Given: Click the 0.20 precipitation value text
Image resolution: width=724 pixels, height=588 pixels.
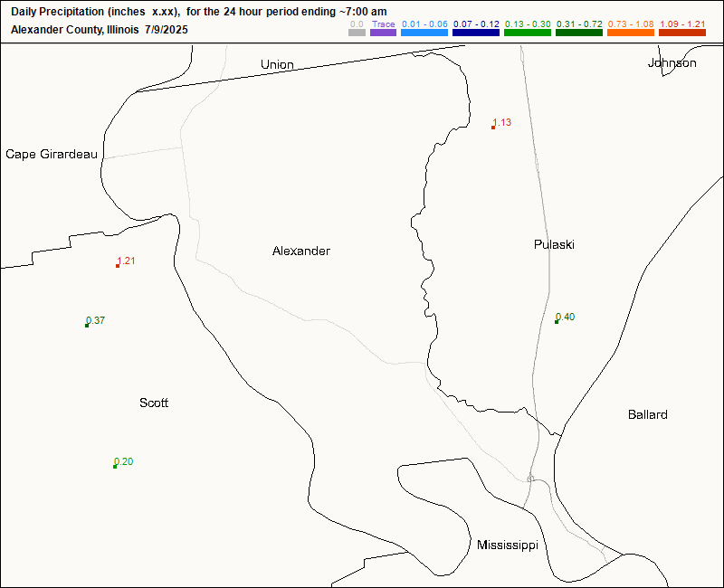Looking at the screenshot, I should click(x=124, y=461).
